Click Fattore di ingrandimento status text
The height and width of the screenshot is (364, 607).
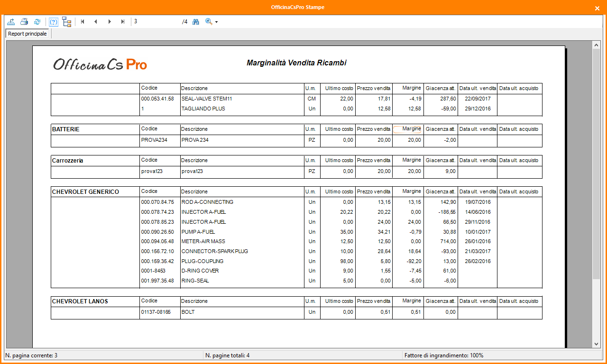[x=444, y=355]
